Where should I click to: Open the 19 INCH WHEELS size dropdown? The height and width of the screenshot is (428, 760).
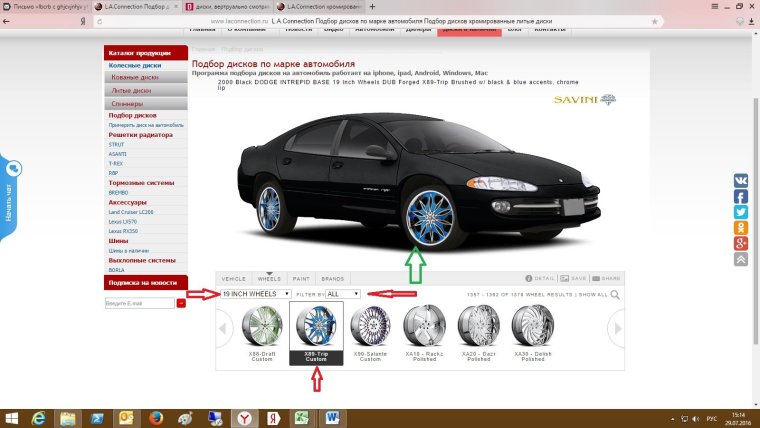point(256,294)
